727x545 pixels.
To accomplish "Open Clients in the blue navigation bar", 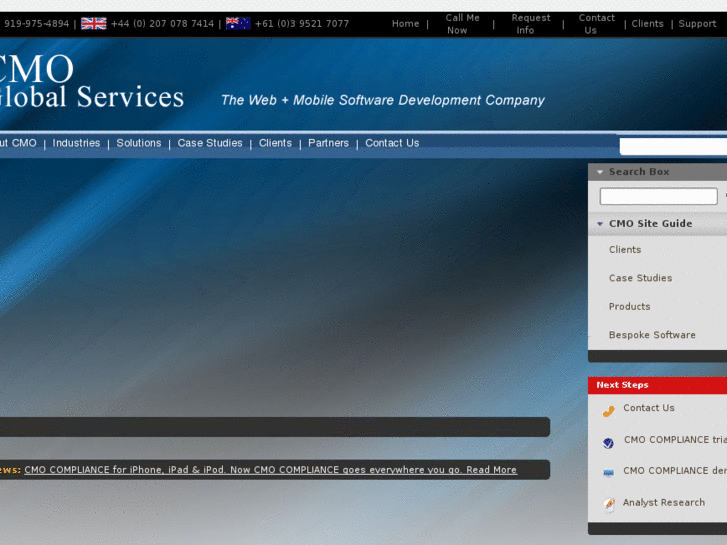I will tap(275, 143).
